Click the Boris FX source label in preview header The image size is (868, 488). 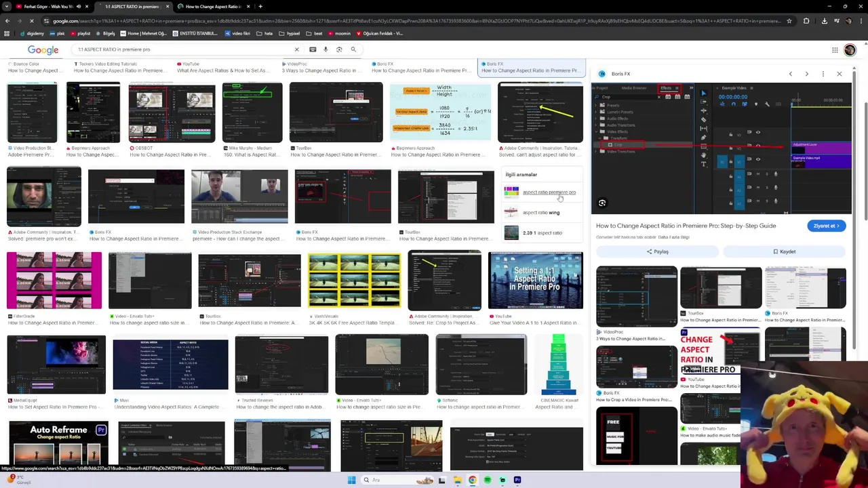620,74
